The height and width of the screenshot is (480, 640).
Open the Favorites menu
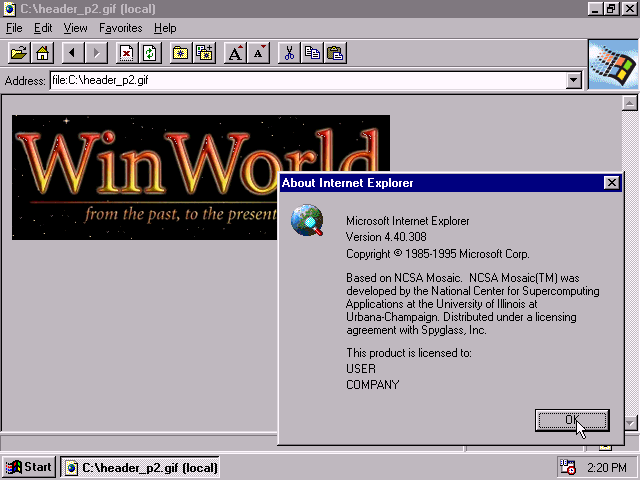click(120, 28)
